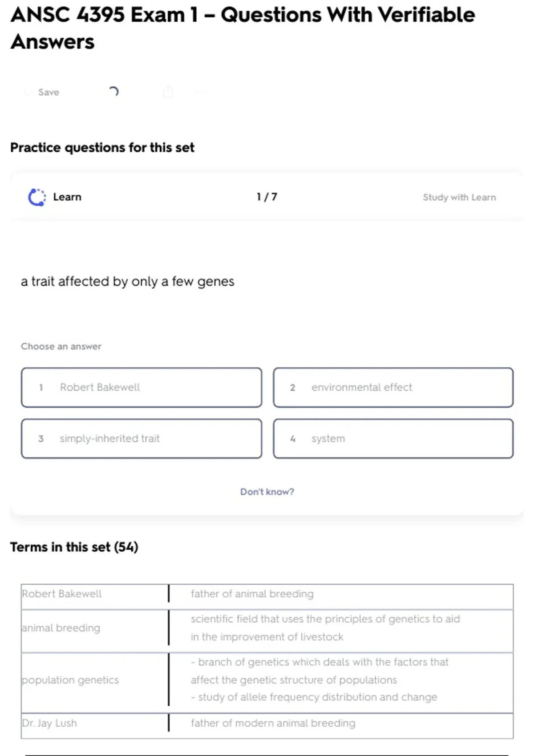This screenshot has width=534, height=756.
Task: Select the population genetics term
Action: click(70, 680)
